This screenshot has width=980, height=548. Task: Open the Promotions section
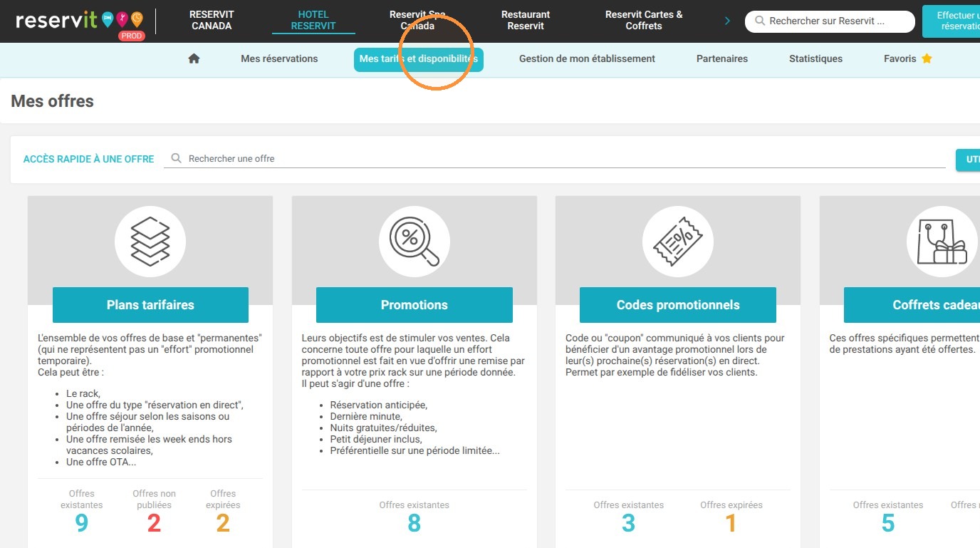pos(415,305)
